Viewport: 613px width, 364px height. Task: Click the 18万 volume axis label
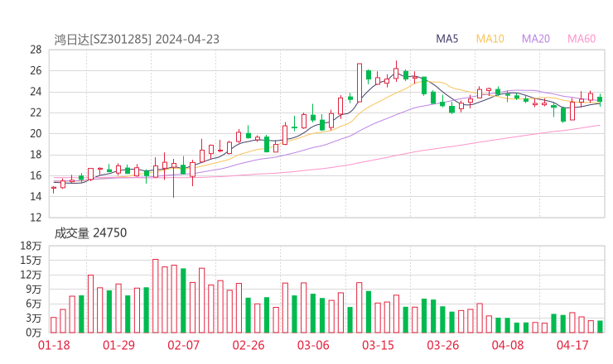coord(31,246)
